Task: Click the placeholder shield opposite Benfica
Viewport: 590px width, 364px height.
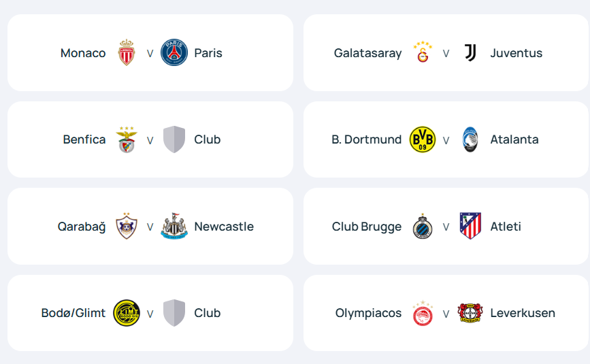Action: coord(174,139)
